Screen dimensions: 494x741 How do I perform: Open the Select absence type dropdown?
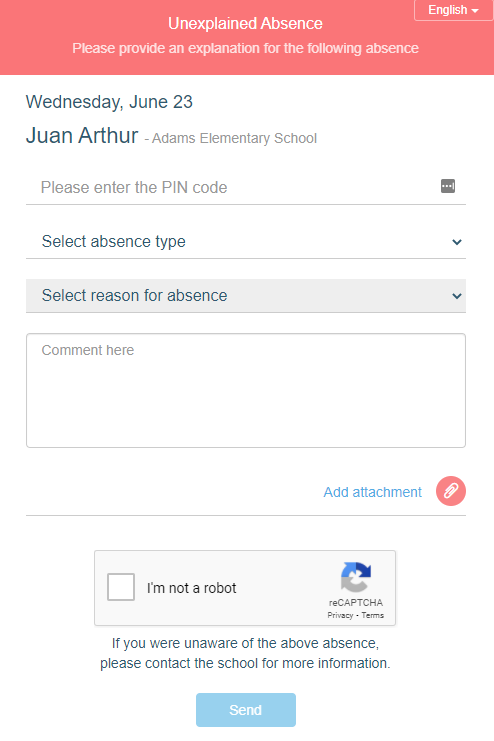(246, 241)
